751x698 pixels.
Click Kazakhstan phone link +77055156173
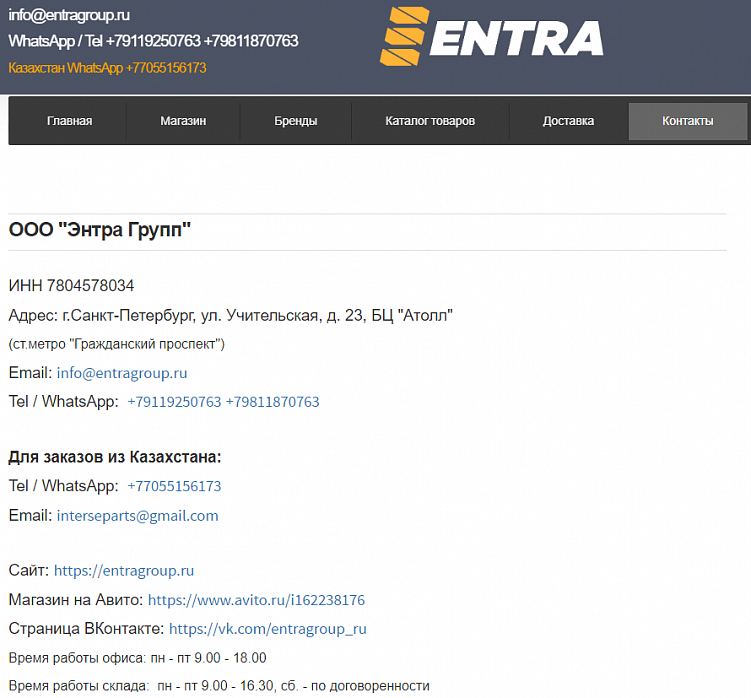[x=174, y=486]
